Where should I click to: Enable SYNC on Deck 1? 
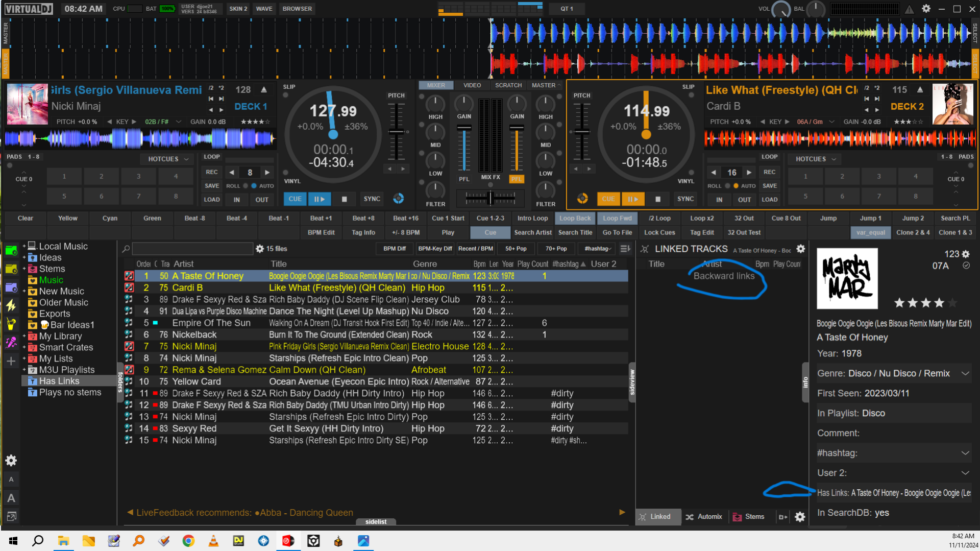pos(372,199)
